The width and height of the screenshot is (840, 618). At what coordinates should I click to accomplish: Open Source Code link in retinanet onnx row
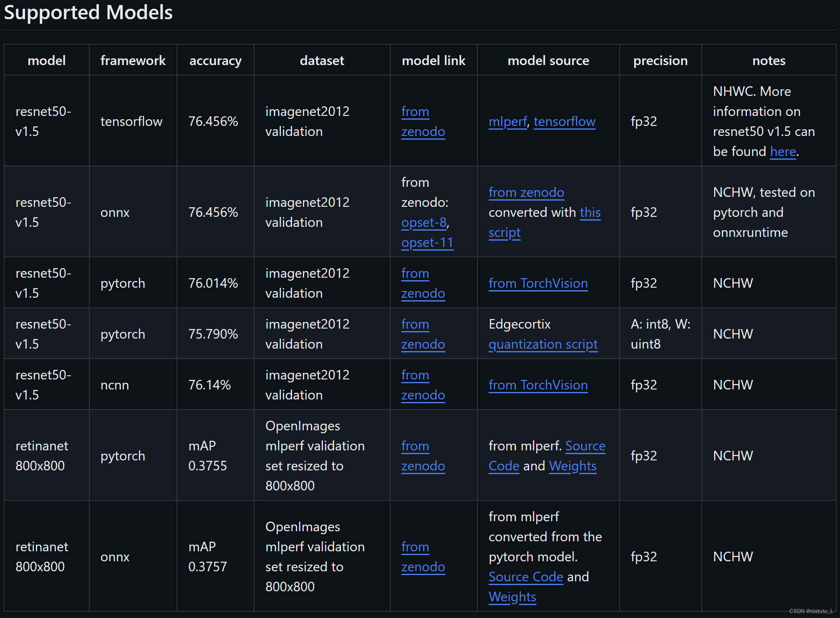[525, 577]
